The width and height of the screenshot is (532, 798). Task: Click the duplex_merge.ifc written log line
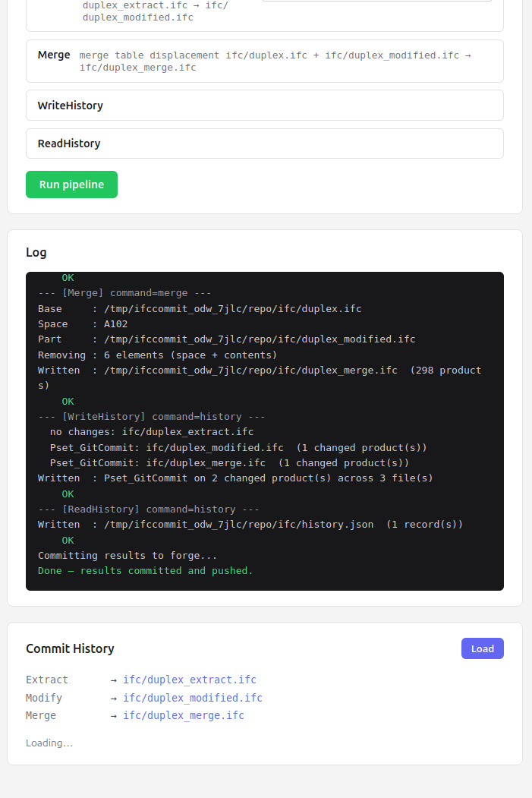click(260, 377)
